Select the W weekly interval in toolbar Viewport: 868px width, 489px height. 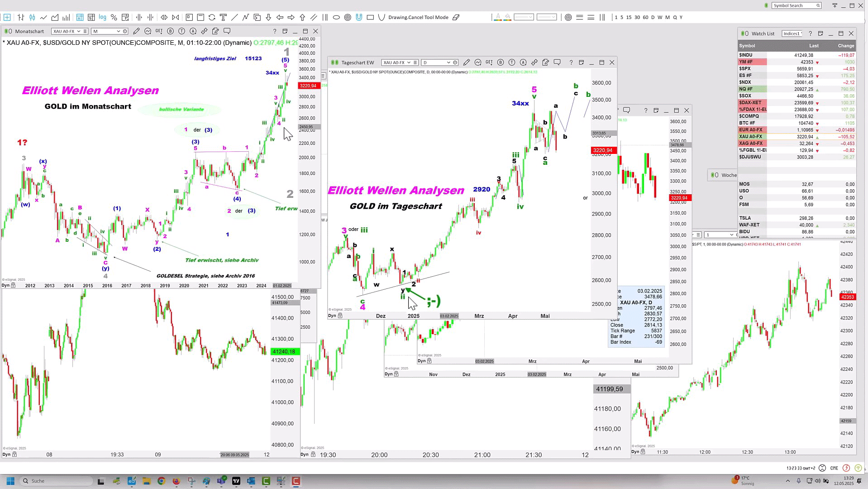click(x=660, y=17)
